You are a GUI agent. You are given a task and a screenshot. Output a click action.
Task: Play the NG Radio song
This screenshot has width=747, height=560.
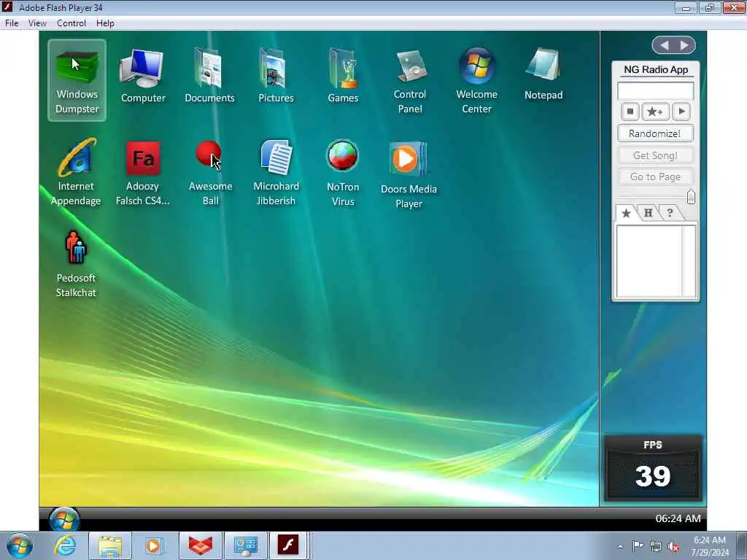(x=681, y=112)
